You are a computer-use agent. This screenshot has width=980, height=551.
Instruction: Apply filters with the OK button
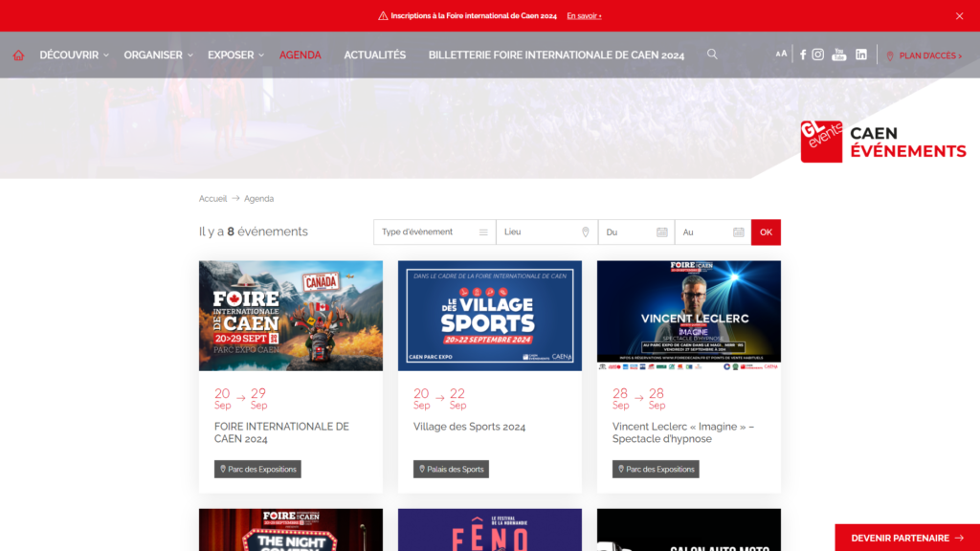coord(766,232)
